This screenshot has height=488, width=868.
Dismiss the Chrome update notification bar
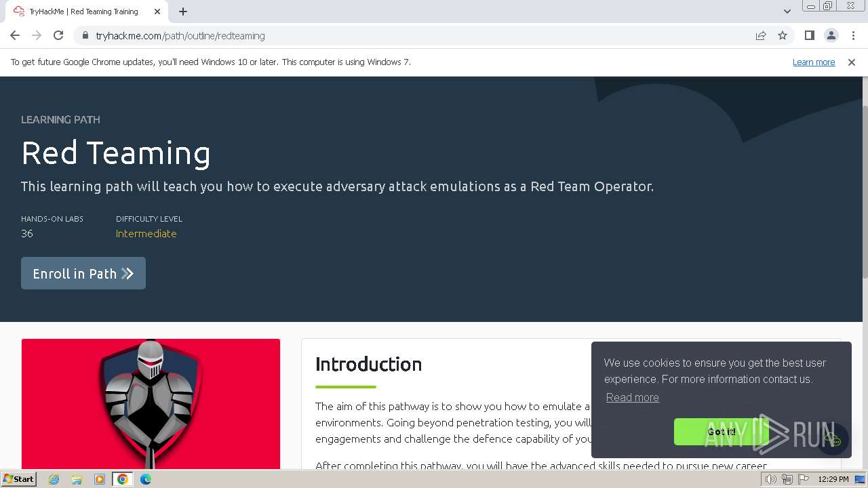(x=852, y=62)
